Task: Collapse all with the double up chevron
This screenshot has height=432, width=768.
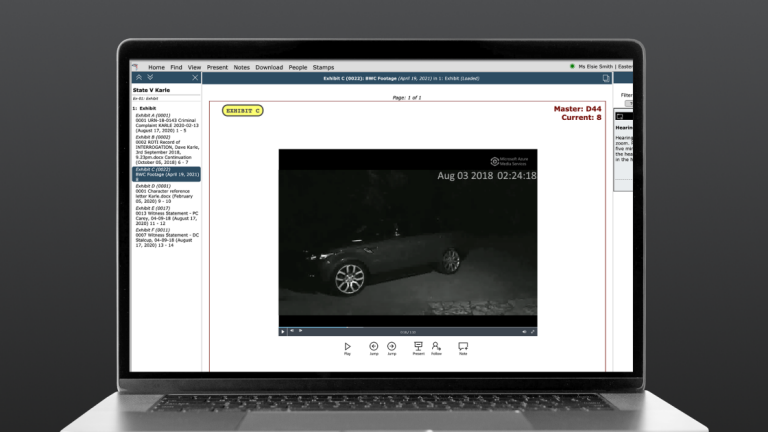Action: coord(138,77)
